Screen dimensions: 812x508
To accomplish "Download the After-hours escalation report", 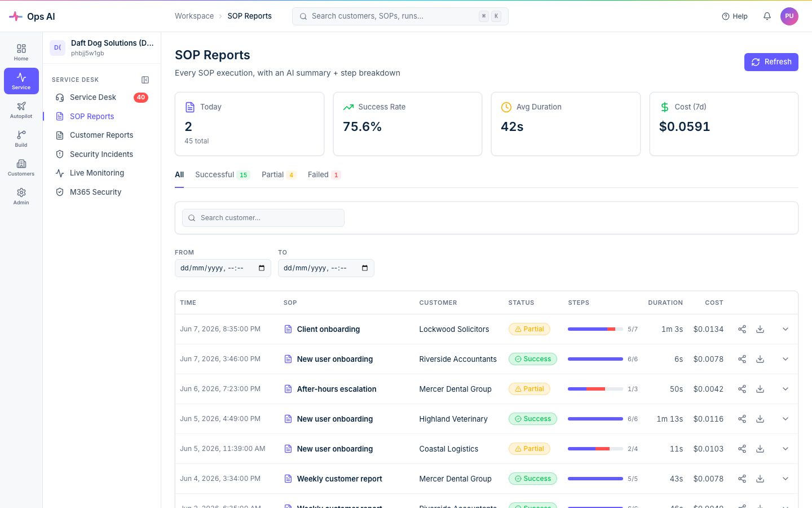I will pos(760,389).
